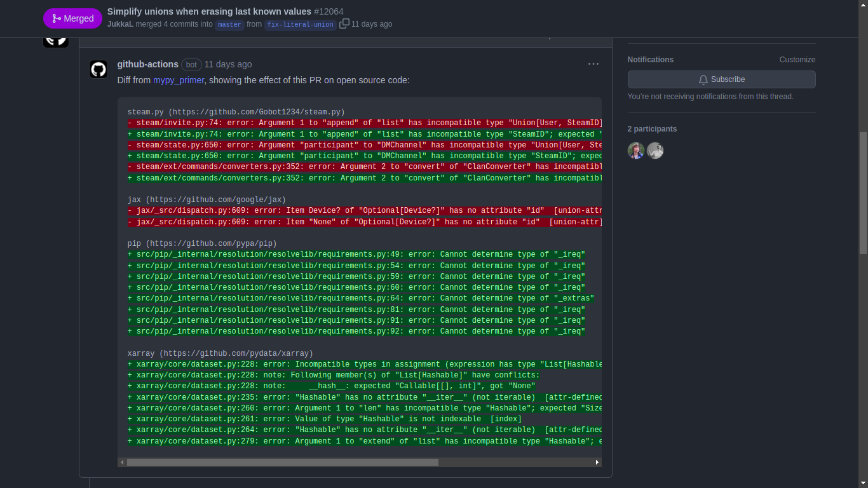Open JukkaL's profile link in header
Screen dimensions: 868x488
(x=121, y=24)
